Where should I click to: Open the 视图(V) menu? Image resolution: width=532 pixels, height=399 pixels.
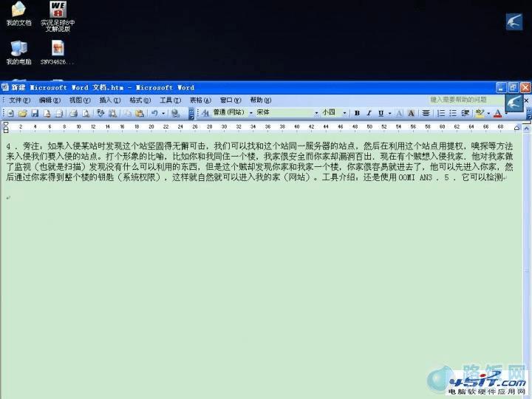80,100
